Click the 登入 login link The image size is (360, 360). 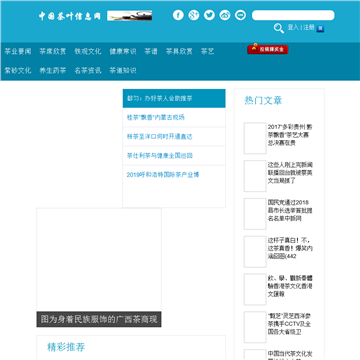click(x=293, y=27)
